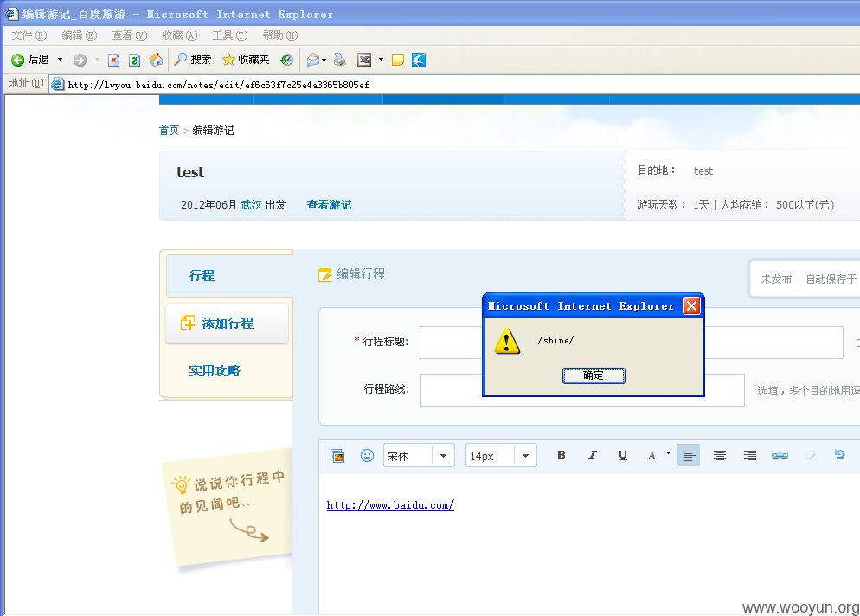Click the Print printer icon
The image size is (860, 616).
pyautogui.click(x=340, y=60)
